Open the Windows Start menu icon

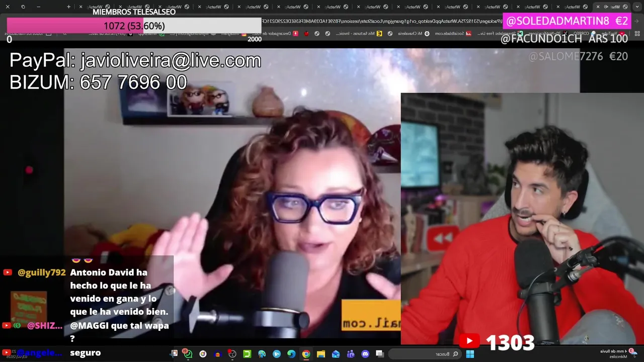click(x=470, y=354)
